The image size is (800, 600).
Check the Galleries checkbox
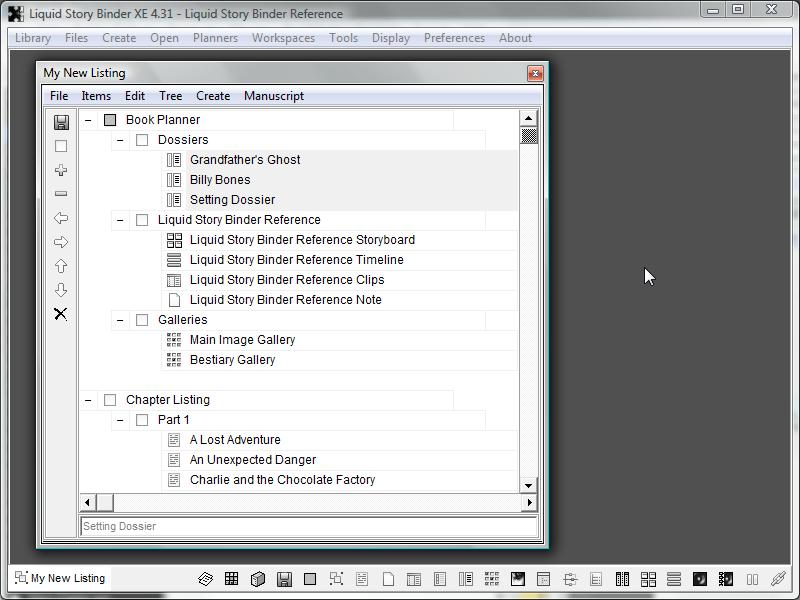tap(142, 320)
